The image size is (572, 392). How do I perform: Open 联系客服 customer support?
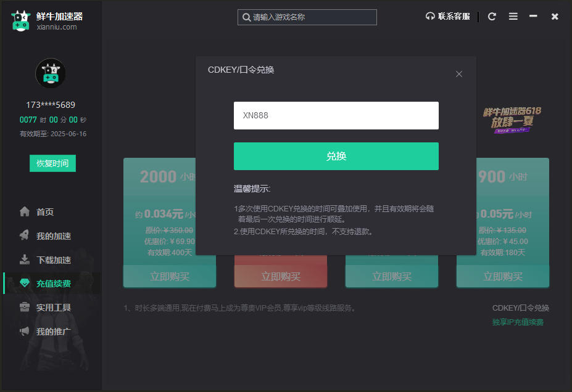click(447, 17)
